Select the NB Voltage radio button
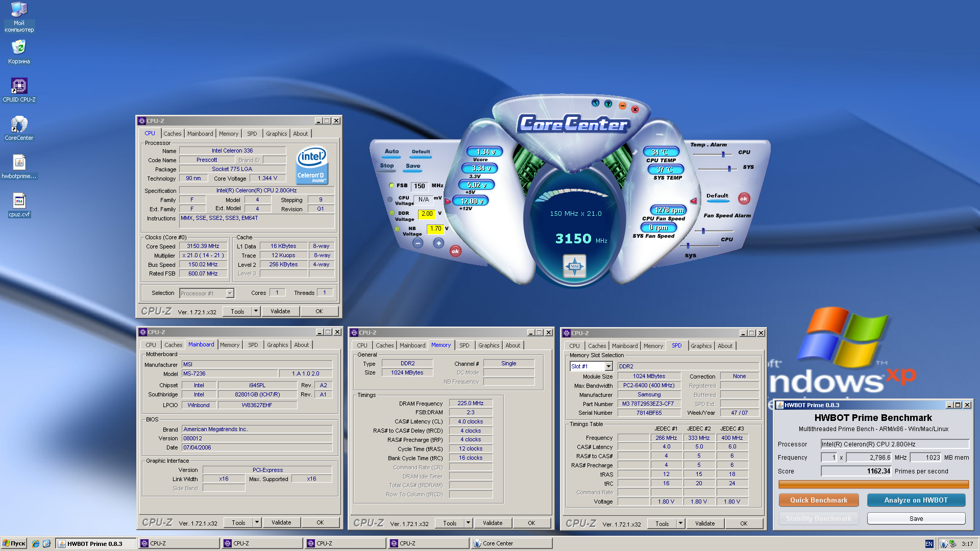This screenshot has width=980, height=551. click(398, 229)
